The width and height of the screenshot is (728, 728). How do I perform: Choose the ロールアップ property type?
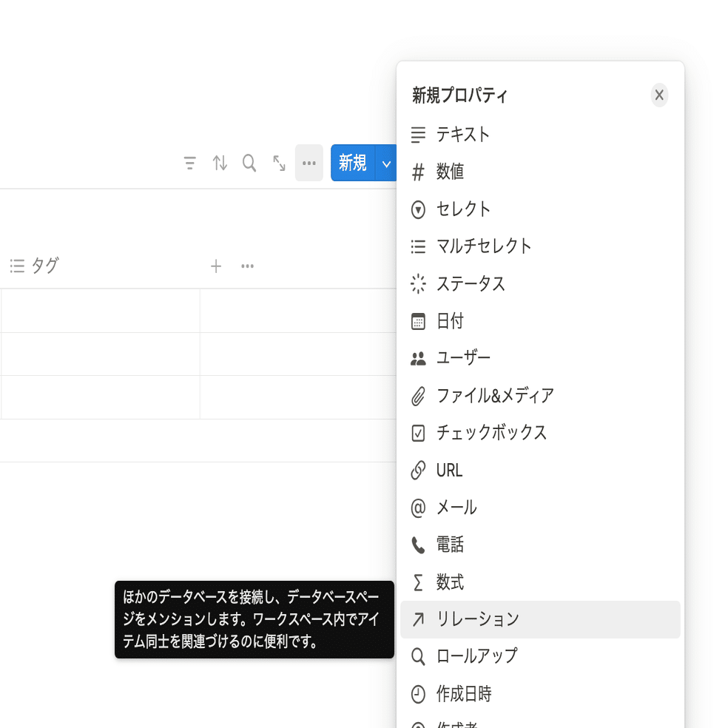[540, 656]
